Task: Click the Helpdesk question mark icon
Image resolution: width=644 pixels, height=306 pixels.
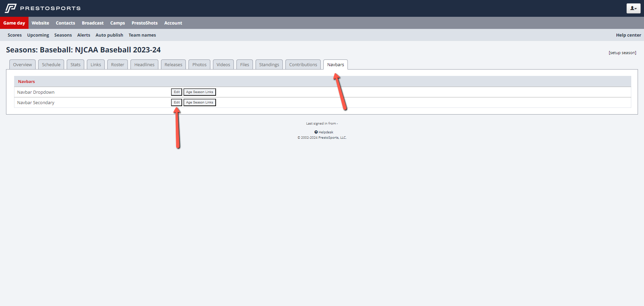Action: click(316, 132)
